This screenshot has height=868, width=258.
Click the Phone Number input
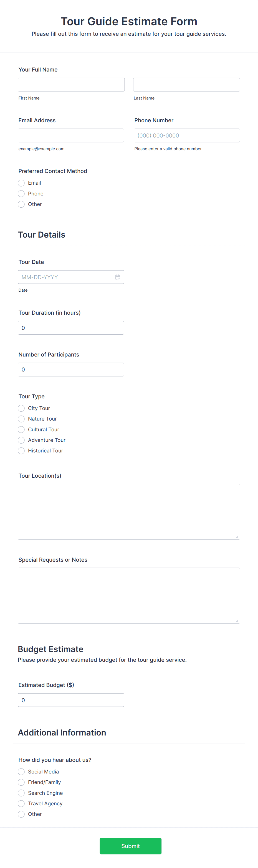(186, 135)
